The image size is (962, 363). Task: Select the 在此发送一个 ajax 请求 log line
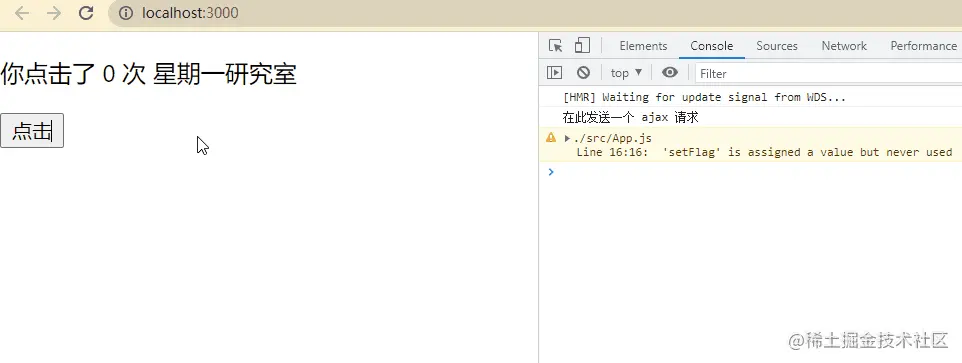[x=631, y=117]
